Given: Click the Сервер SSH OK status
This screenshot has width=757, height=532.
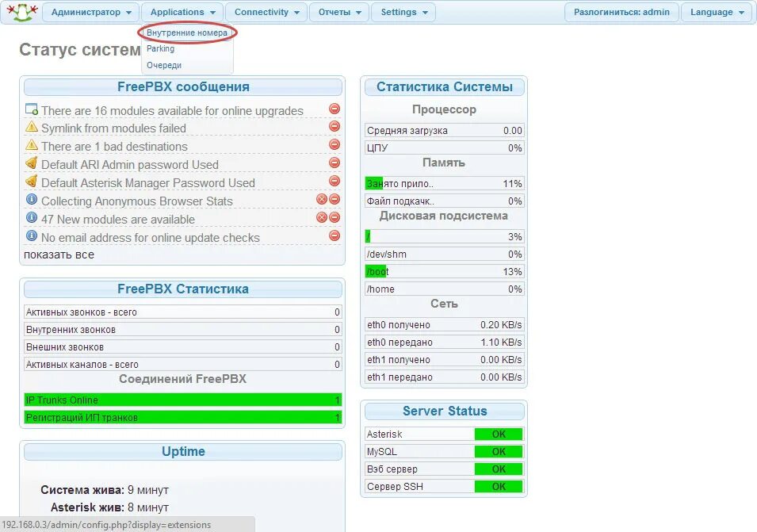Looking at the screenshot, I should (x=499, y=486).
